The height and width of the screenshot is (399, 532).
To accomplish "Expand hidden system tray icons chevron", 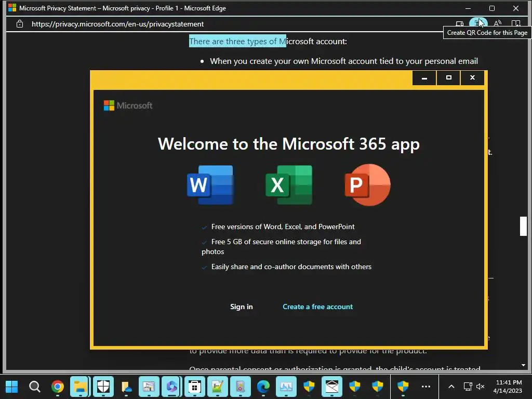I will point(451,387).
